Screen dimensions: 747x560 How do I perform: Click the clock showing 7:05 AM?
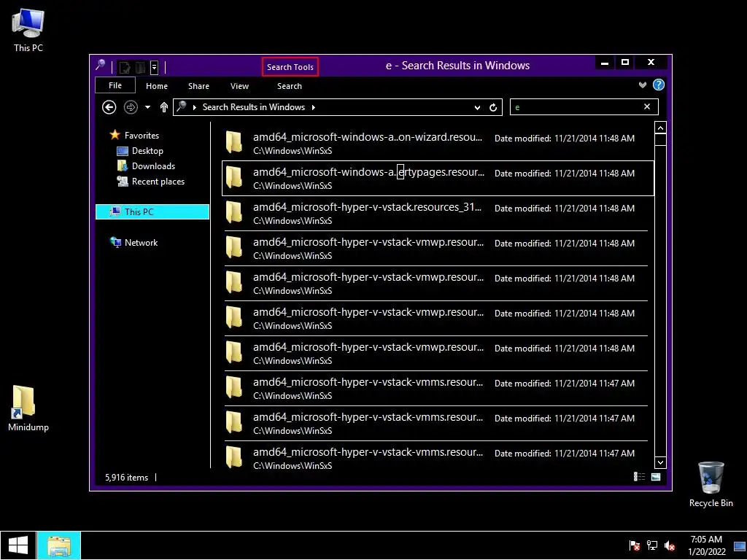click(x=706, y=545)
